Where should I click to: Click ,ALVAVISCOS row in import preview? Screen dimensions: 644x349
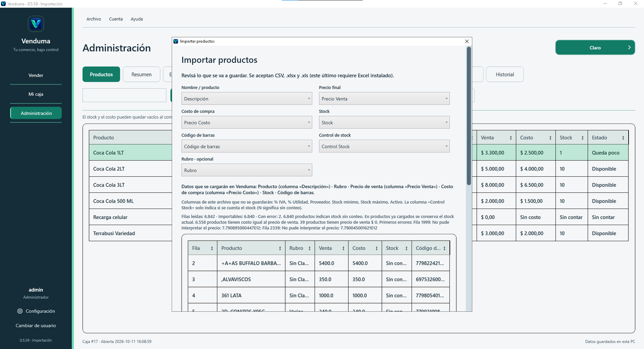(319, 280)
